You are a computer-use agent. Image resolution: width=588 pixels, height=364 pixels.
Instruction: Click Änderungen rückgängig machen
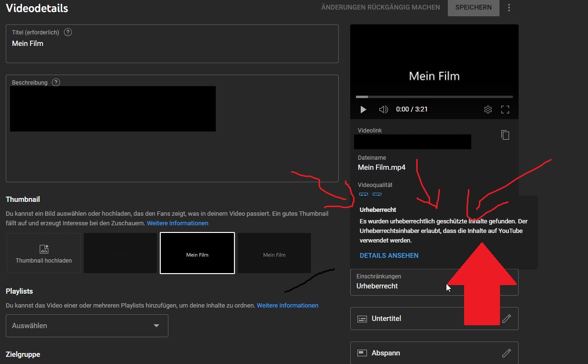(x=380, y=8)
